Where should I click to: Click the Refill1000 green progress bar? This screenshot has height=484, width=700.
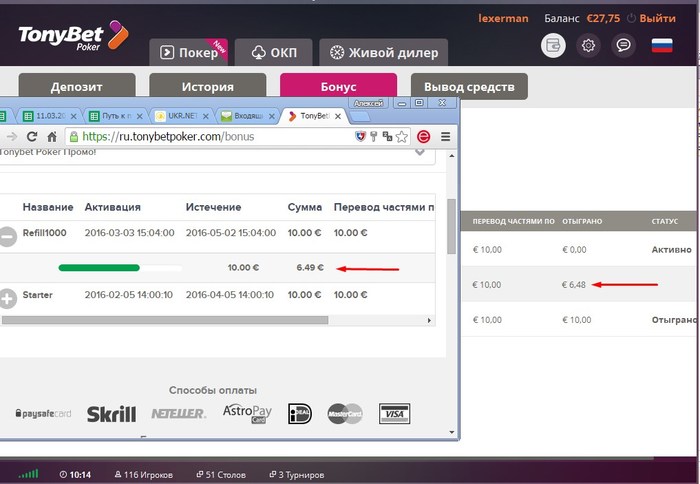[99, 267]
